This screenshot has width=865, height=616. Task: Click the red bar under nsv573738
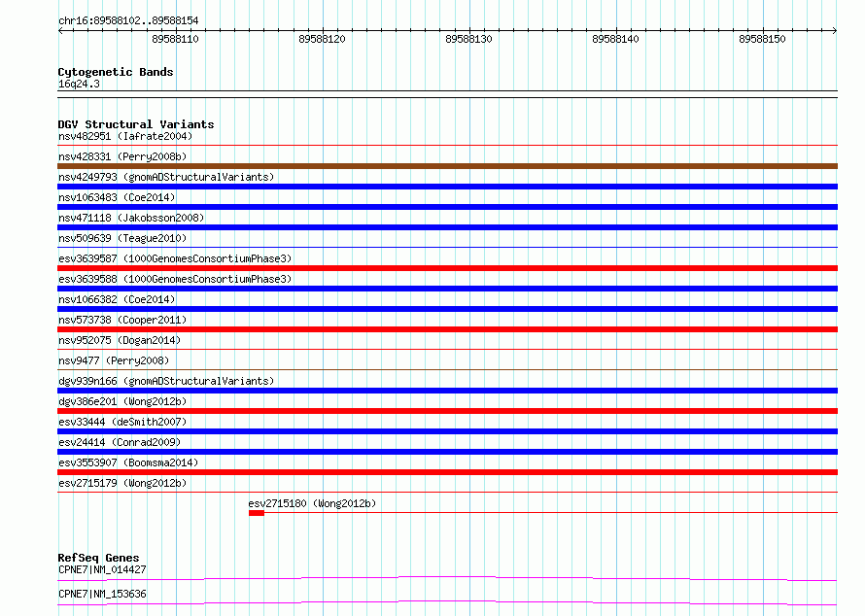coord(447,329)
